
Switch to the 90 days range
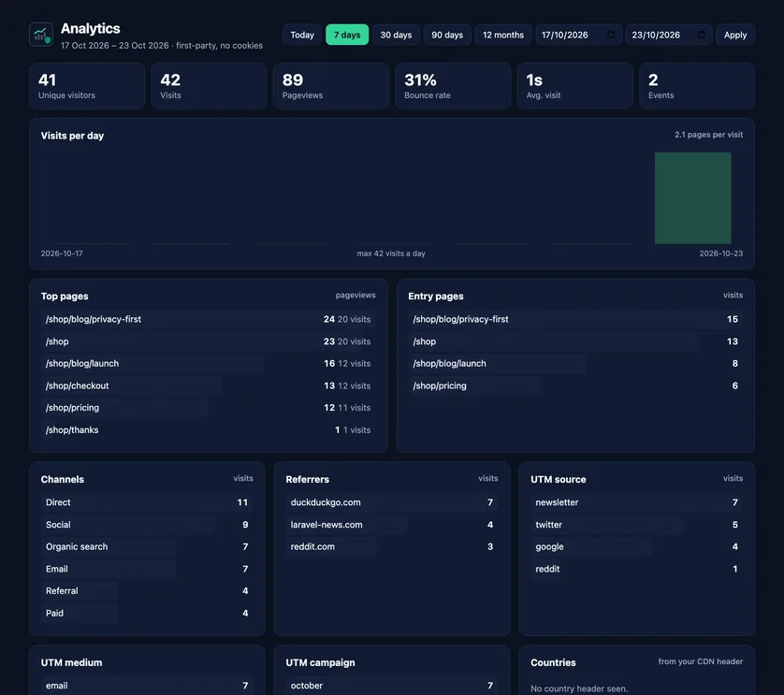tap(447, 35)
